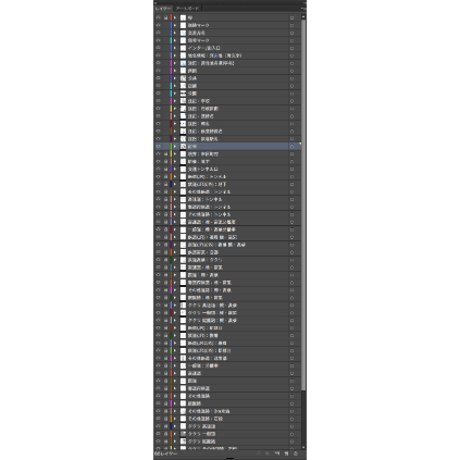The image size is (460, 460).
Task: Toggle lock icon on ククリ 一般道：橋・高架 layer
Action: point(166,313)
